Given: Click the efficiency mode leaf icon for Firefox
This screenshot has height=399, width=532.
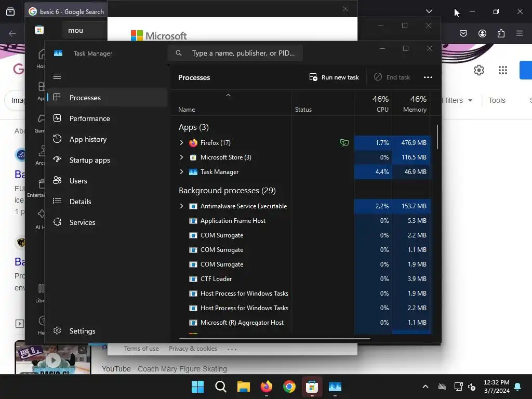Looking at the screenshot, I should pos(344,143).
